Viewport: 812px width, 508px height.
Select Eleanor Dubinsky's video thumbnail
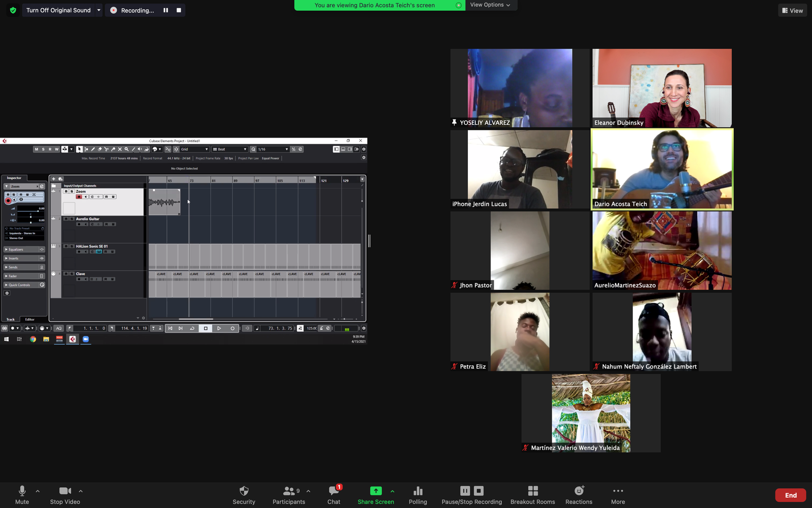pyautogui.click(x=662, y=88)
